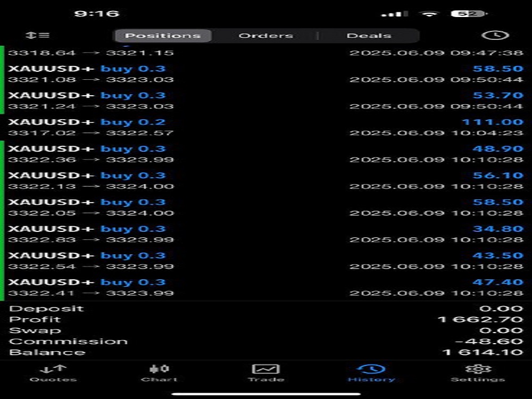Tap the price range 3317.02 → 3322.57
The height and width of the screenshot is (399, 532).
coord(90,133)
